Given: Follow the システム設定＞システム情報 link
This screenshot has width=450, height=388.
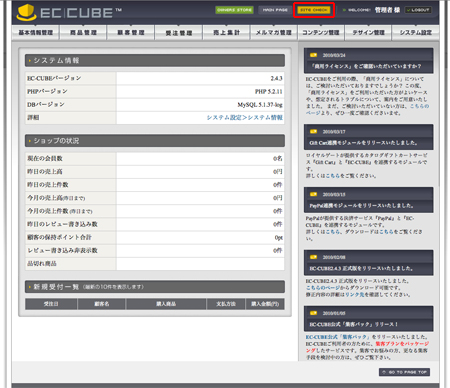Looking at the screenshot, I should click(x=245, y=117).
